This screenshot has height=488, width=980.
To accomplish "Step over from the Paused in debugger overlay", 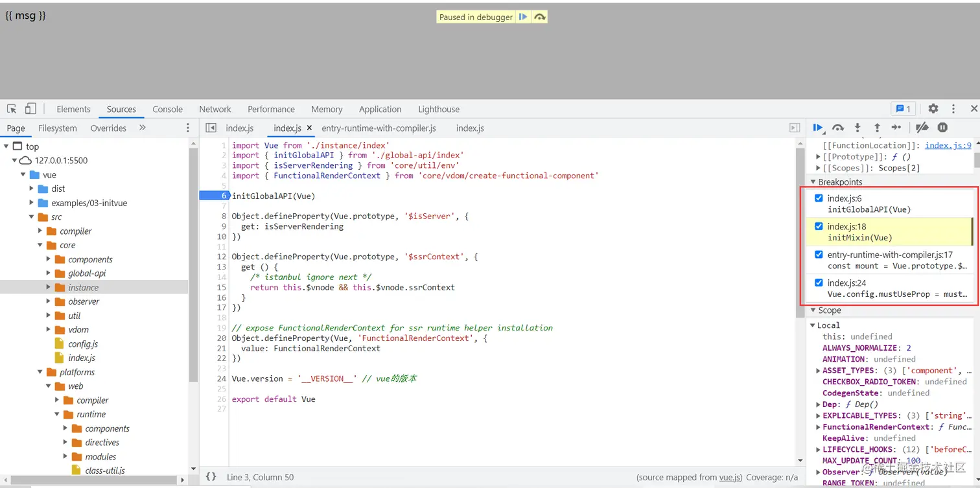I will point(539,17).
